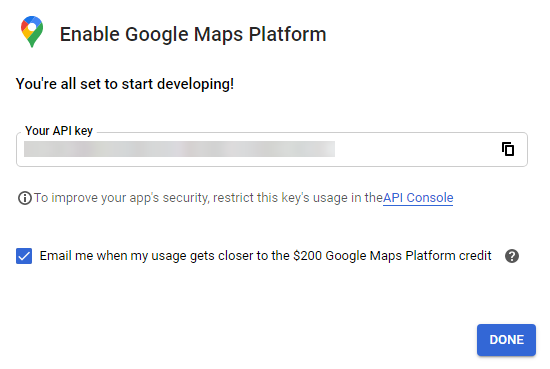Select the blurred API key text
Image resolution: width=550 pixels, height=369 pixels.
click(x=179, y=149)
